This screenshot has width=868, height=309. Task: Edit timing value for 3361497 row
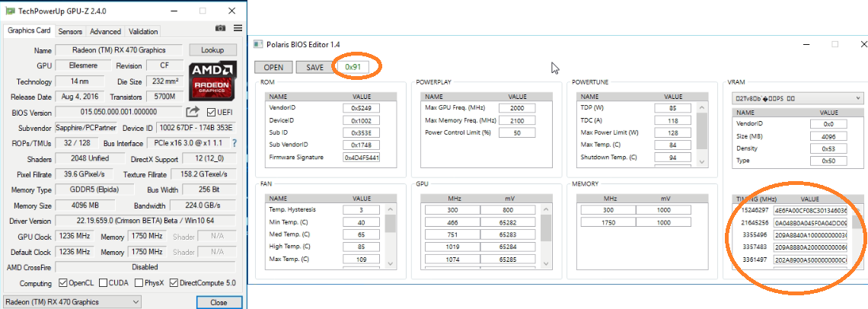click(x=810, y=260)
